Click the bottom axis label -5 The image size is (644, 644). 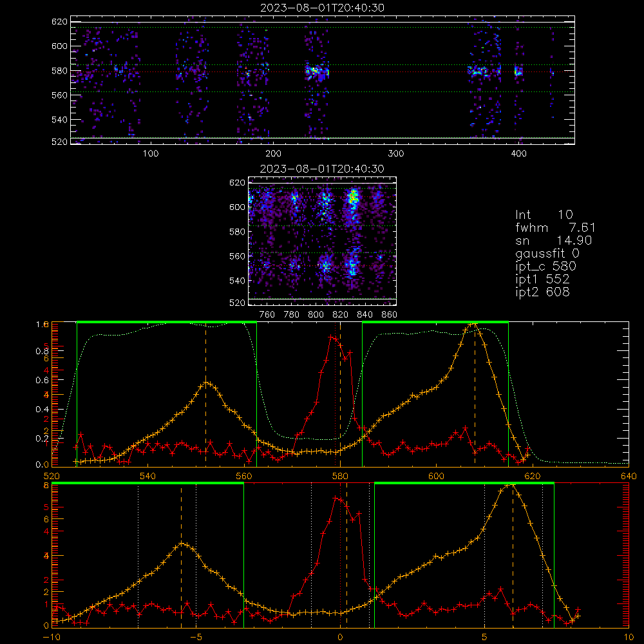click(x=196, y=637)
